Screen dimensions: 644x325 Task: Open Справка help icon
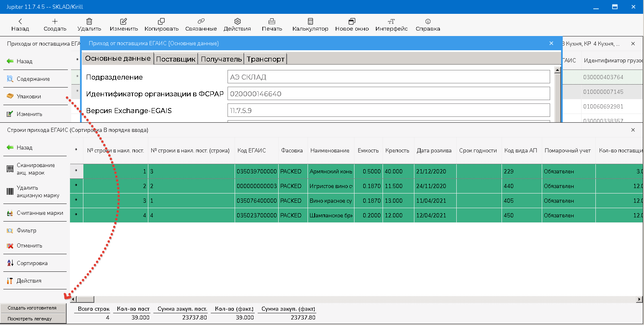[x=428, y=21]
